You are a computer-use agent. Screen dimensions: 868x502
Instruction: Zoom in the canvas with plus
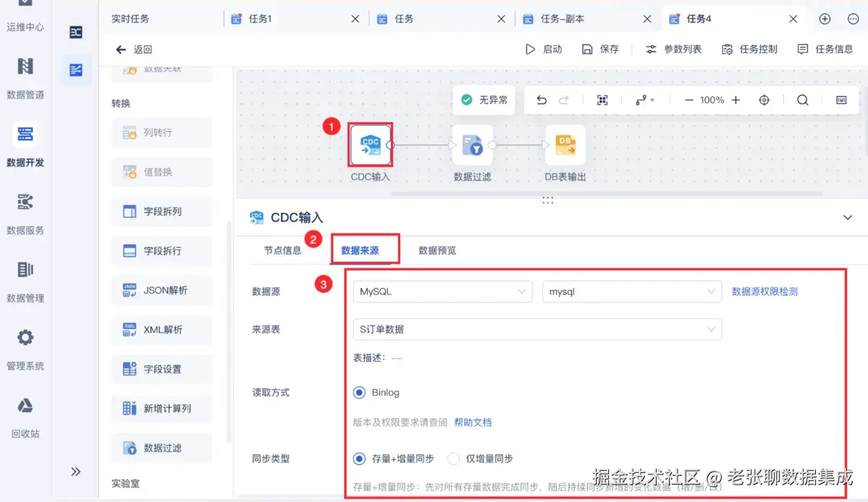(x=736, y=101)
